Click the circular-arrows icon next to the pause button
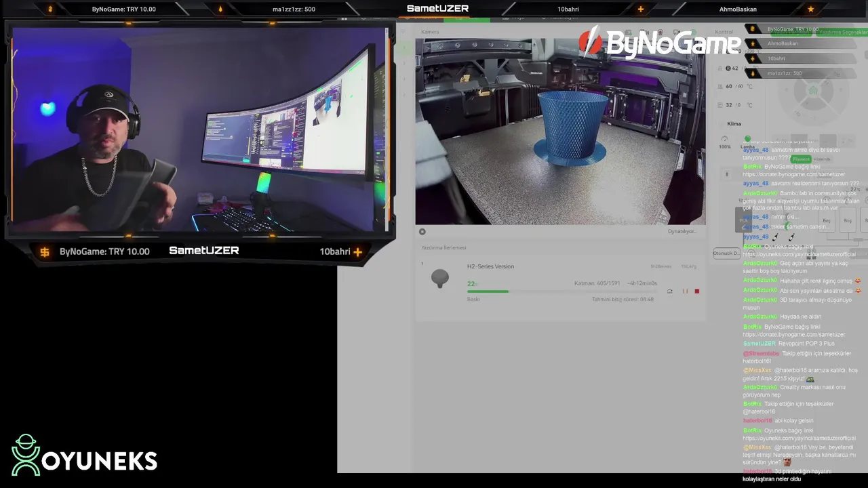The width and height of the screenshot is (868, 488). [670, 291]
